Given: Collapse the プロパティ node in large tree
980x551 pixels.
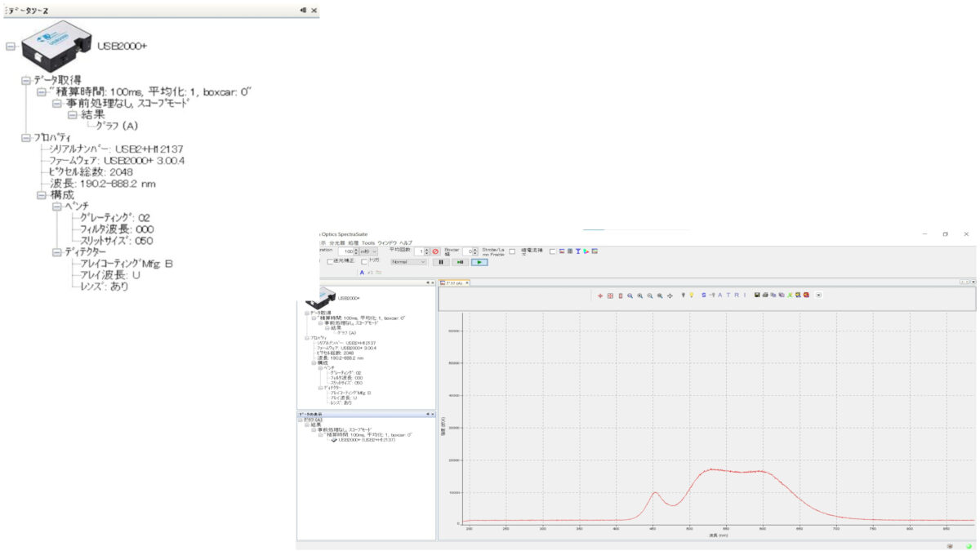Looking at the screenshot, I should point(26,138).
